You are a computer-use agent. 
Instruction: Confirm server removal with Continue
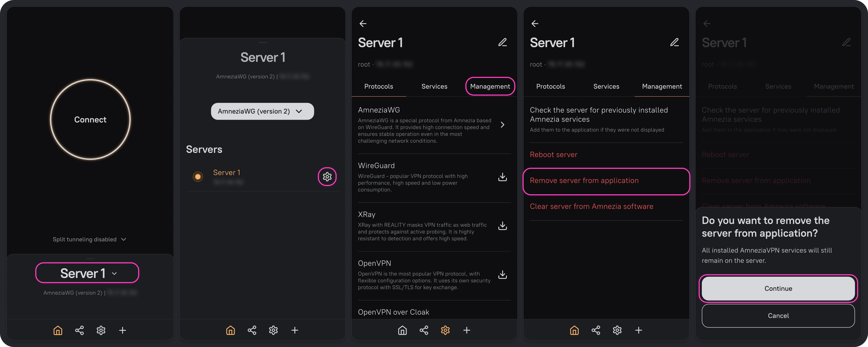click(x=778, y=288)
